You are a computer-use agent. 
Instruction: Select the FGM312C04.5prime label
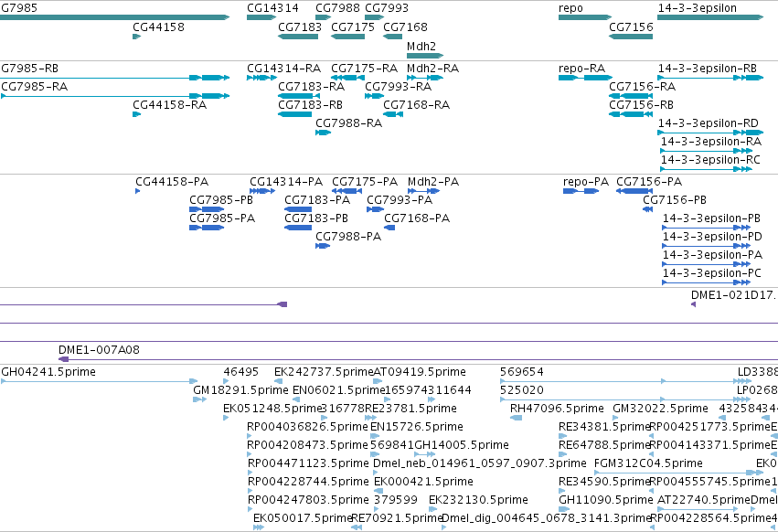[648, 463]
